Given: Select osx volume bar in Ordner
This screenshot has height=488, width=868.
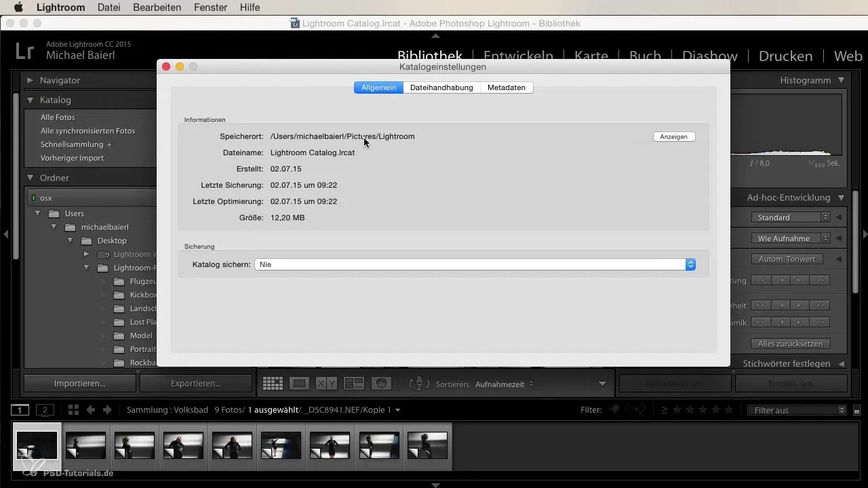Looking at the screenshot, I should pos(92,198).
